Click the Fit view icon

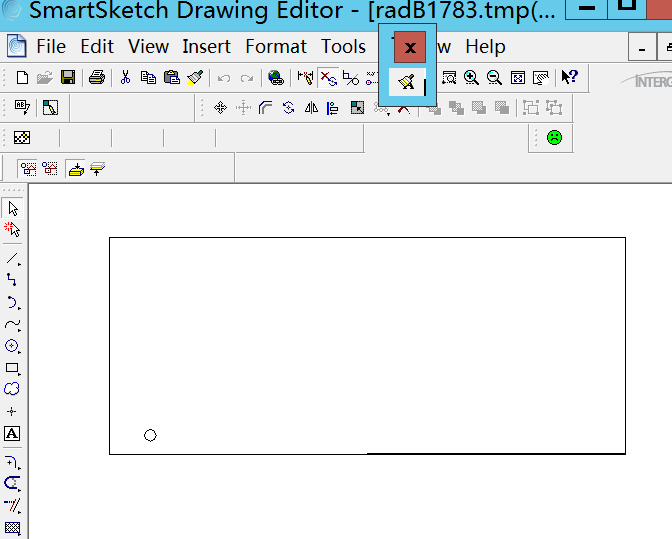[x=518, y=78]
